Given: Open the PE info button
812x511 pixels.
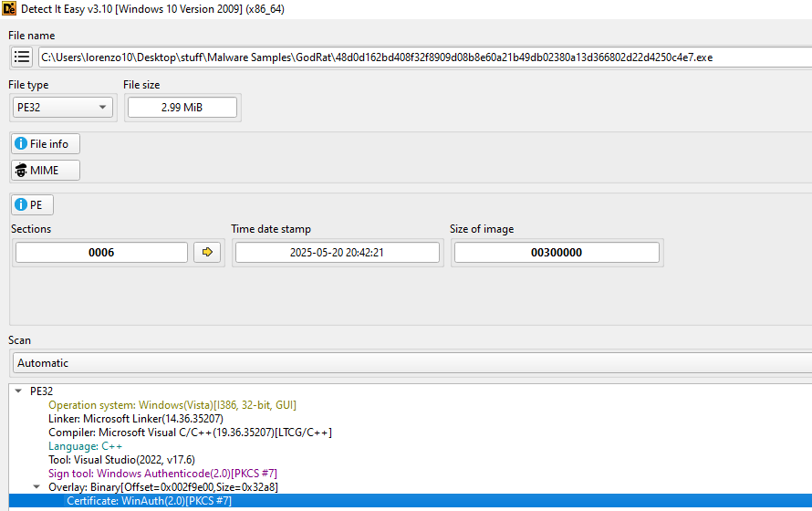Looking at the screenshot, I should click(x=32, y=205).
